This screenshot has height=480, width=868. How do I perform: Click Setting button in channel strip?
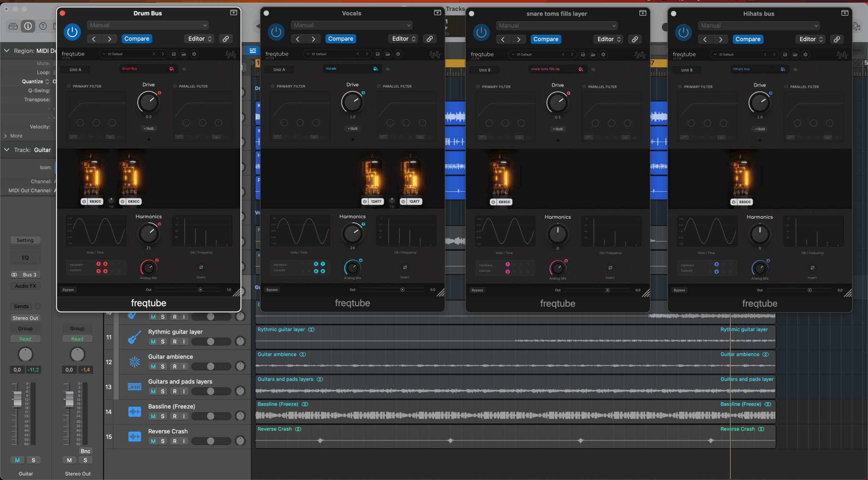(x=25, y=240)
